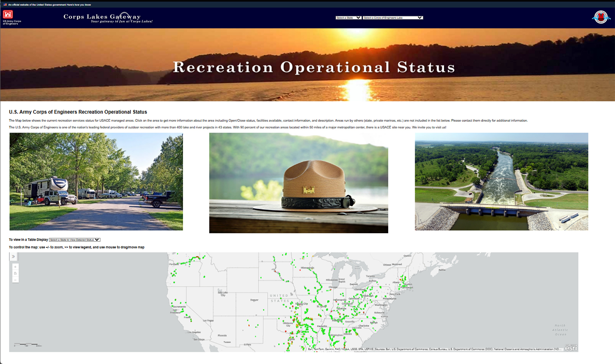Open the map legend with the double-arrow icon
Image resolution: width=615 pixels, height=364 pixels.
click(x=14, y=256)
